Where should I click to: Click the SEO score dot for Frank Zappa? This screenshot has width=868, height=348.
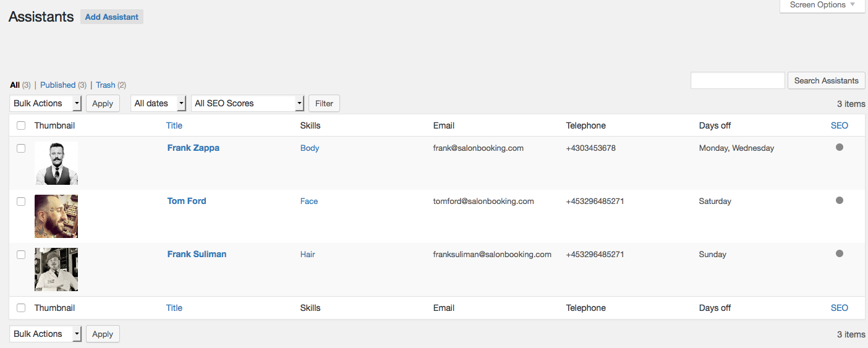coord(839,147)
